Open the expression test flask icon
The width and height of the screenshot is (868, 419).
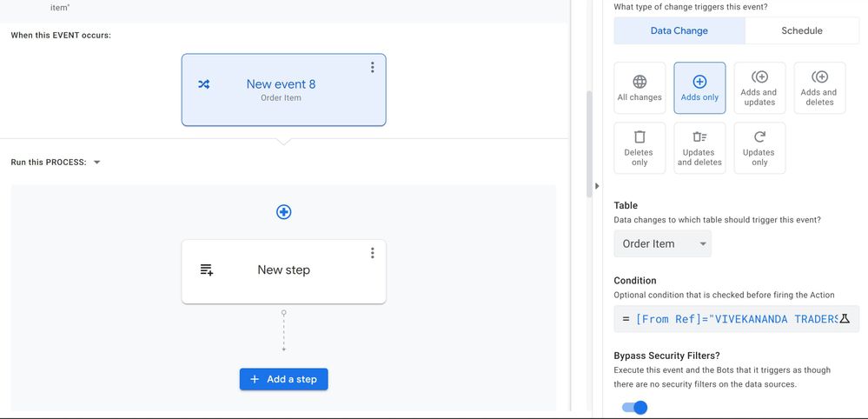845,319
